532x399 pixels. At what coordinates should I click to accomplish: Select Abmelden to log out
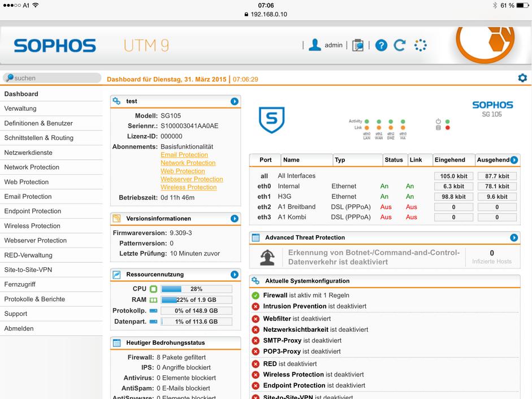tap(51, 328)
